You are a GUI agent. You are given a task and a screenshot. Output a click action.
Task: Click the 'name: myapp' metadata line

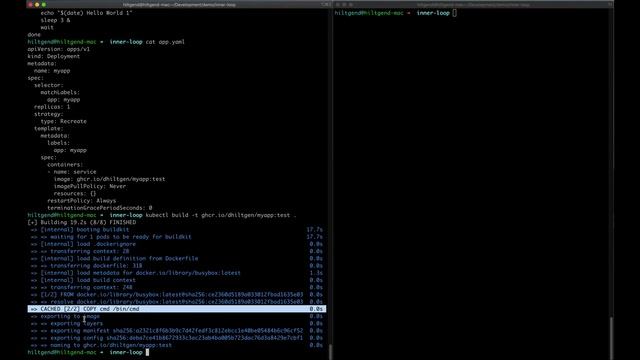click(x=52, y=71)
